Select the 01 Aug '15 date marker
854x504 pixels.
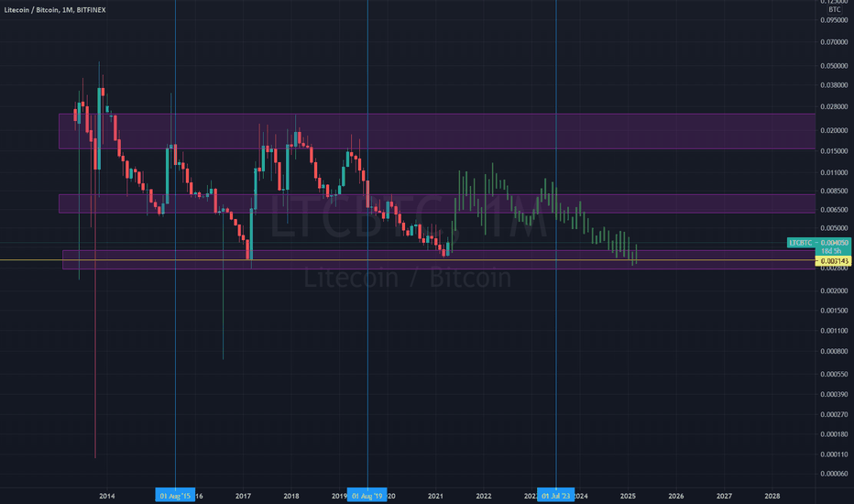click(x=175, y=496)
